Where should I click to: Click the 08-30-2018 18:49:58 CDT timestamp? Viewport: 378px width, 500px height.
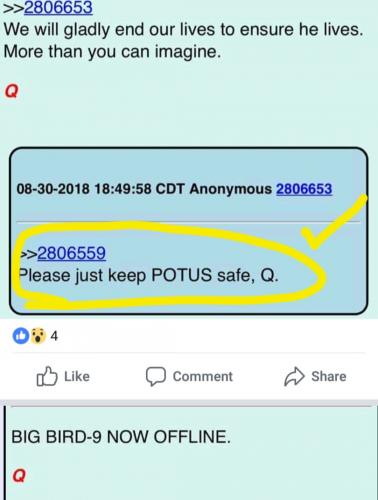tap(100, 189)
